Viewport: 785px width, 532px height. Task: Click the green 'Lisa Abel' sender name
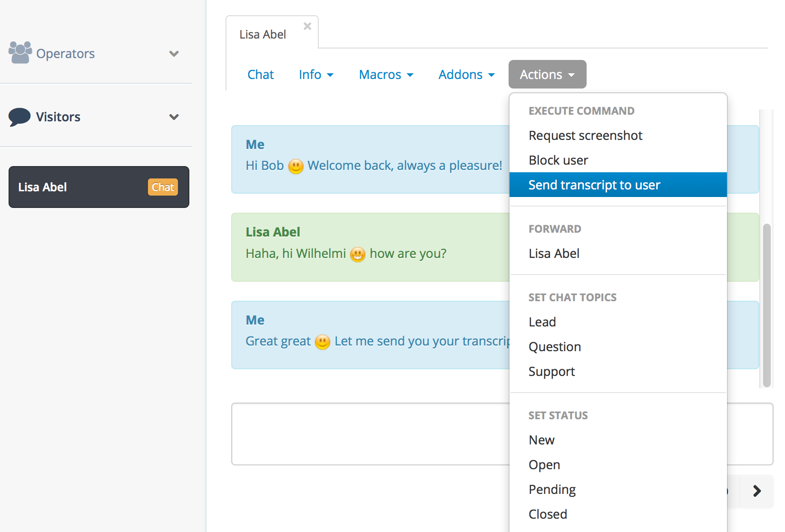(273, 232)
